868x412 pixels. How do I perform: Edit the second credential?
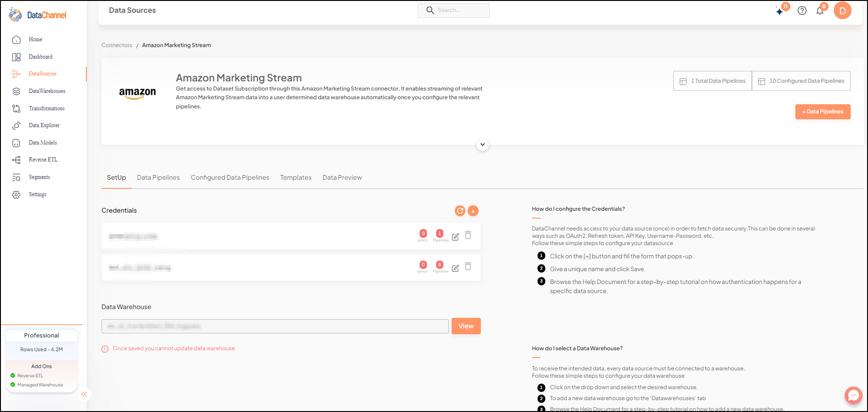pyautogui.click(x=455, y=268)
